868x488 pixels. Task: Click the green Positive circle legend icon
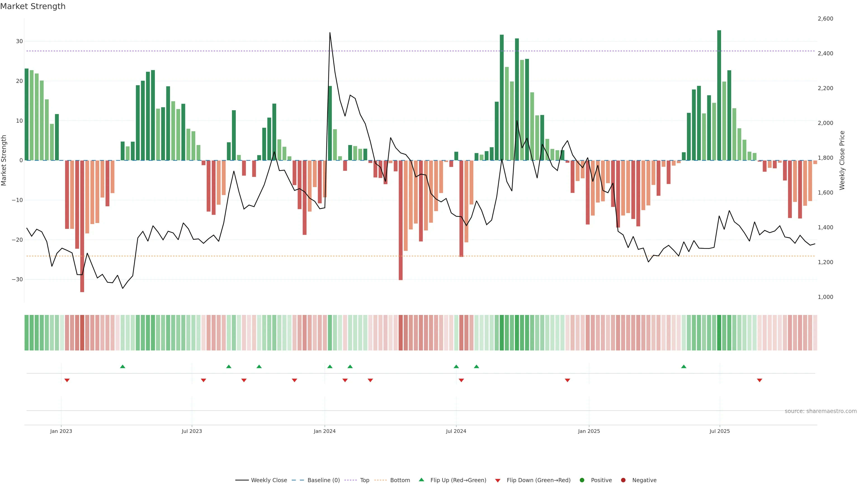[x=582, y=480]
